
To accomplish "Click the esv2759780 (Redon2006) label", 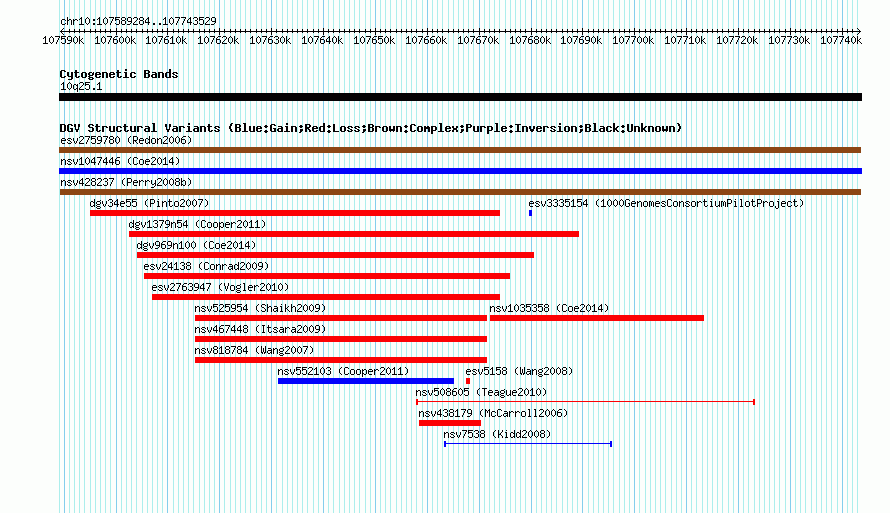I will pyautogui.click(x=126, y=140).
